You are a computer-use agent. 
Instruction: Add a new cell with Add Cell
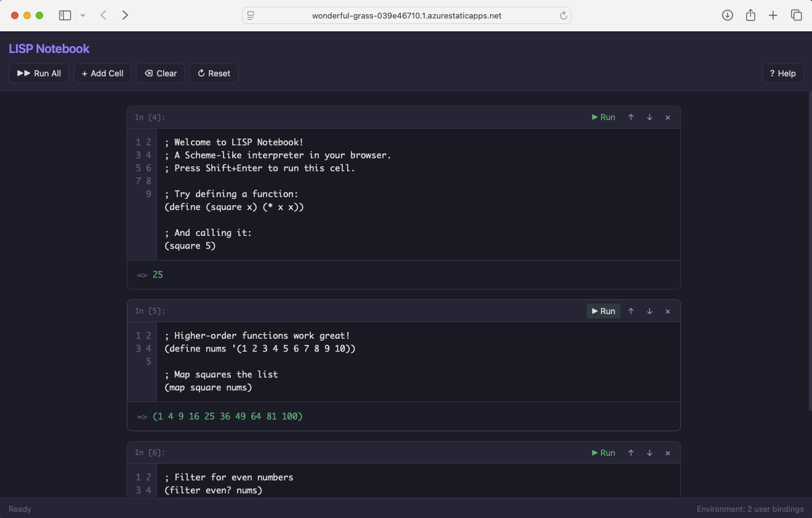pyautogui.click(x=102, y=73)
